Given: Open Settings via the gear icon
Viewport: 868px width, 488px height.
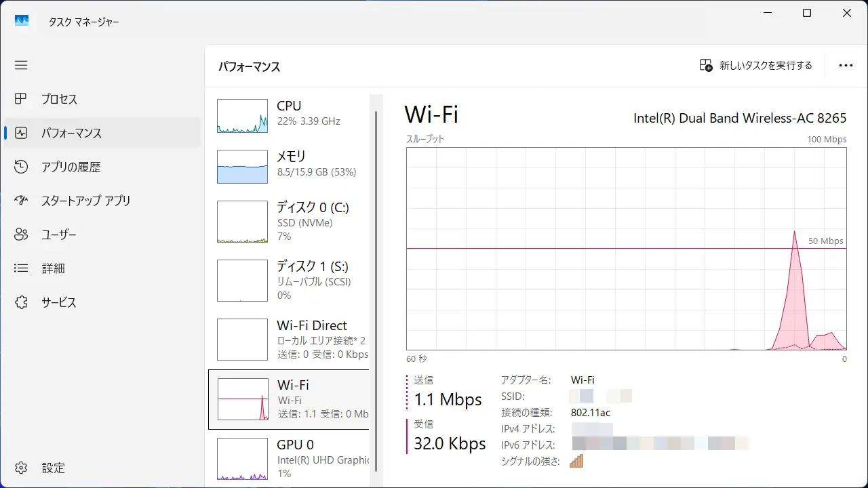Looking at the screenshot, I should pyautogui.click(x=21, y=468).
